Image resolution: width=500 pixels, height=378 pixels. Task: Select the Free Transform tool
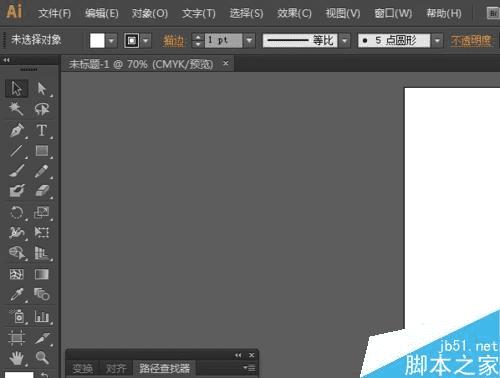click(x=42, y=232)
